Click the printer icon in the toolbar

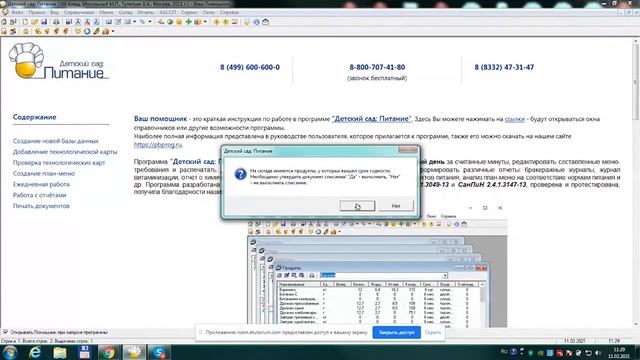(x=56, y=22)
